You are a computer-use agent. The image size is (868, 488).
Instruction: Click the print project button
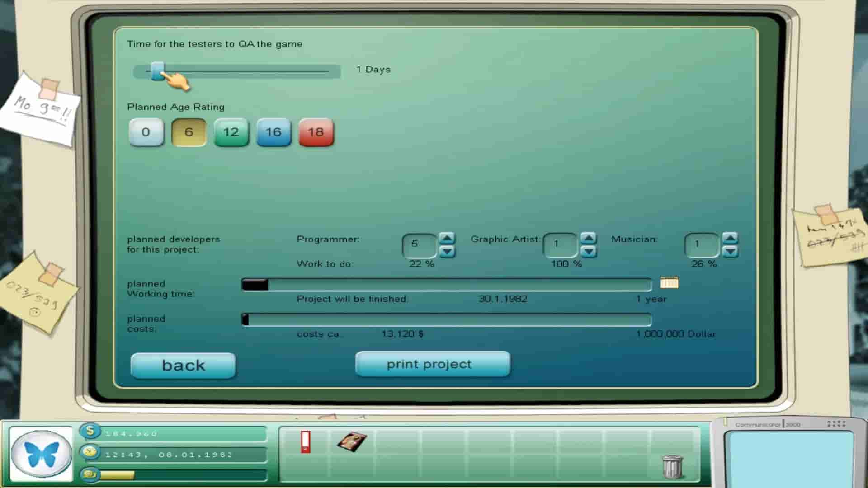[433, 364]
